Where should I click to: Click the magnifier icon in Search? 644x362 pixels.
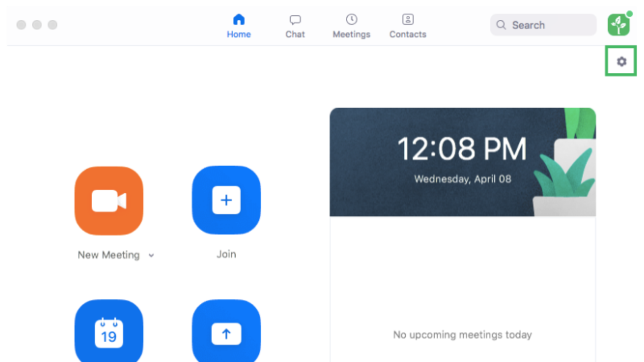click(x=501, y=25)
